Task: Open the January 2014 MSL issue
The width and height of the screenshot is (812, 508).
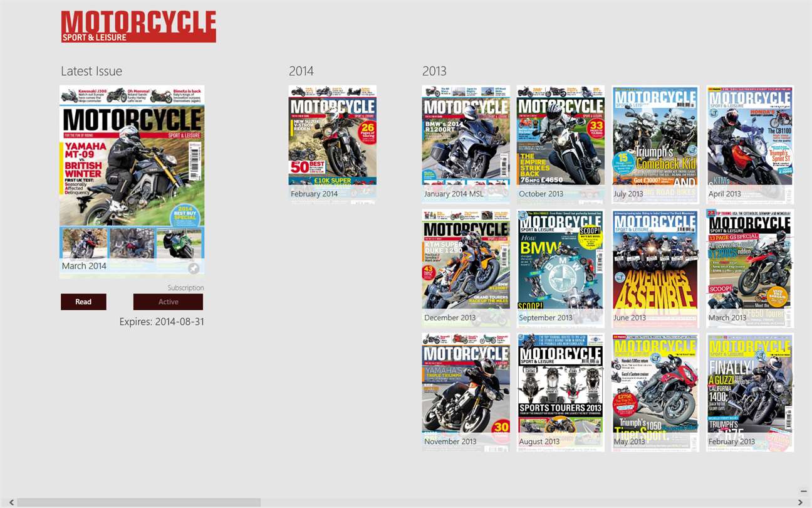Action: [466, 144]
